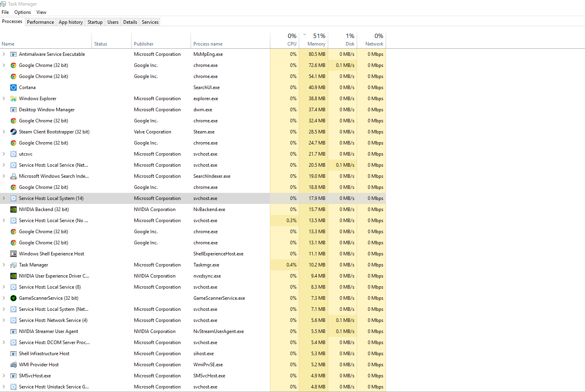This screenshot has width=585, height=392.
Task: Sort by the Publisher column header
Action: tap(161, 40)
